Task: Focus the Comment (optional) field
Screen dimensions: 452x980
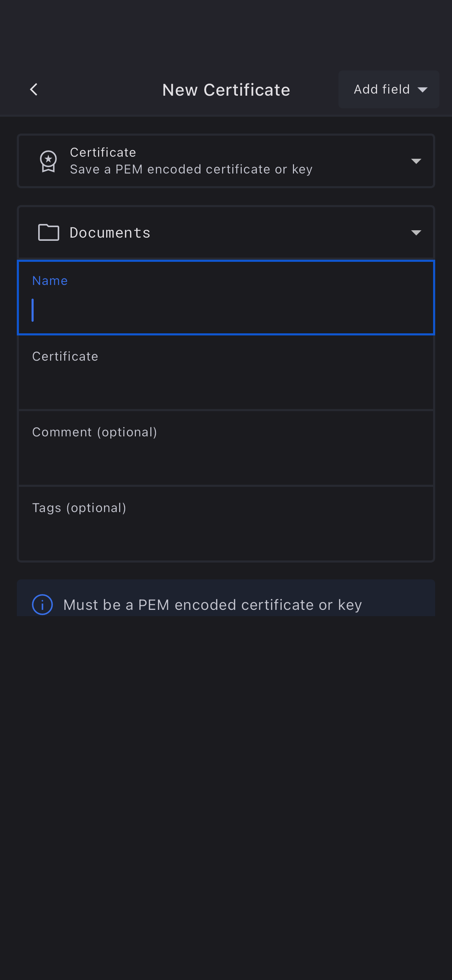Action: [226, 460]
